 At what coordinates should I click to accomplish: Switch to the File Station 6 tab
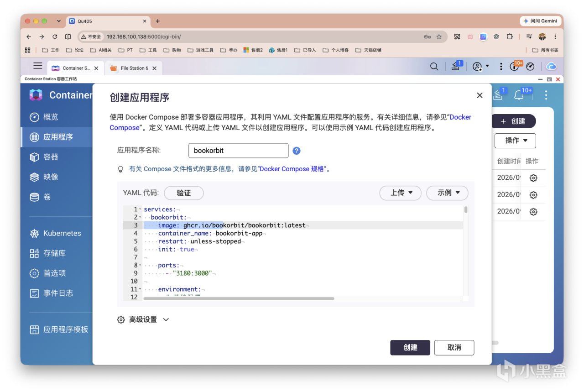135,68
